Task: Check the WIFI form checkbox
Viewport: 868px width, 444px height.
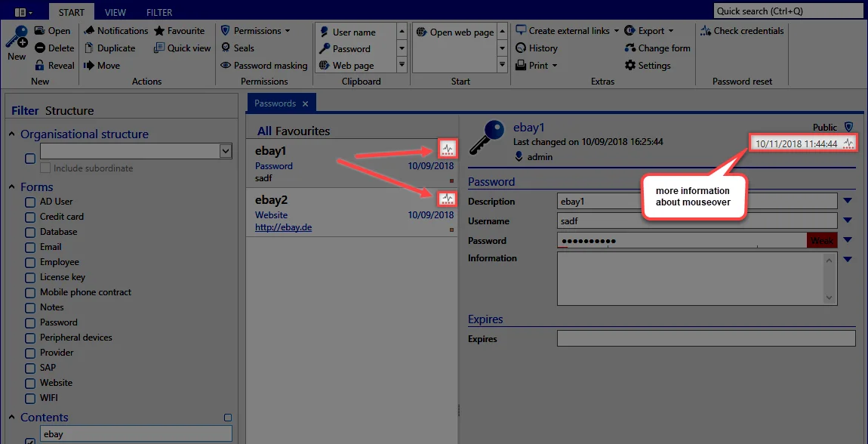Action: pyautogui.click(x=30, y=398)
